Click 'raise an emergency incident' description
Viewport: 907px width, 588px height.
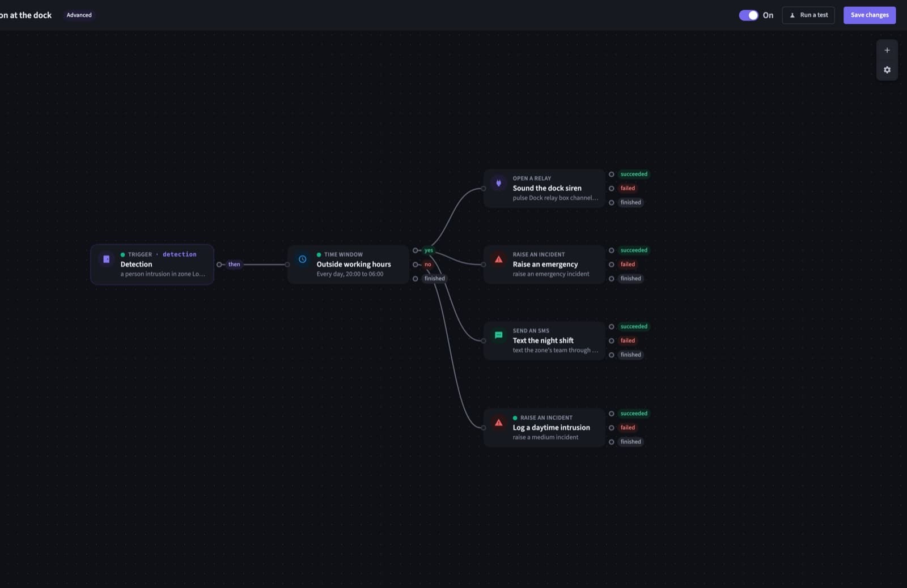tap(551, 274)
